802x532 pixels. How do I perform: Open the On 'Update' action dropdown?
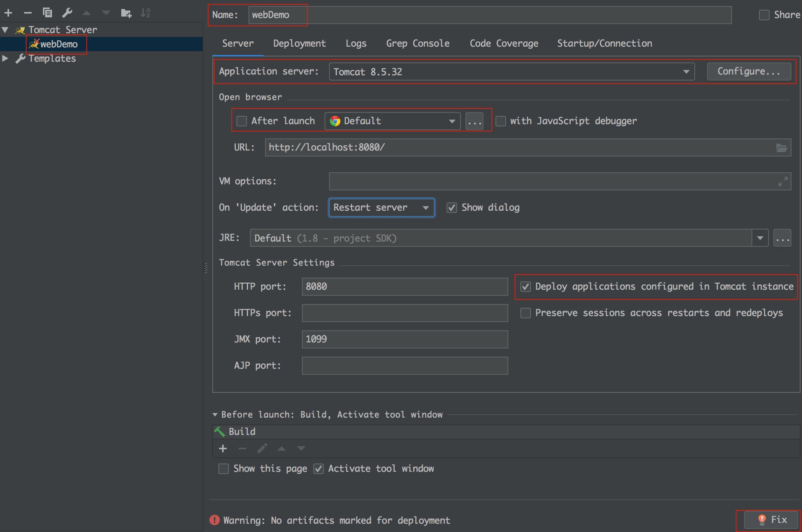pyautogui.click(x=382, y=208)
